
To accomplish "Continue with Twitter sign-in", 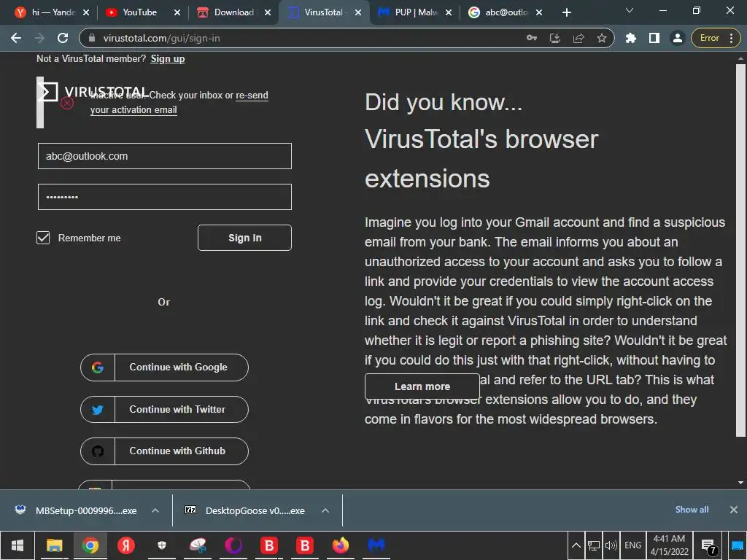I will pos(164,409).
